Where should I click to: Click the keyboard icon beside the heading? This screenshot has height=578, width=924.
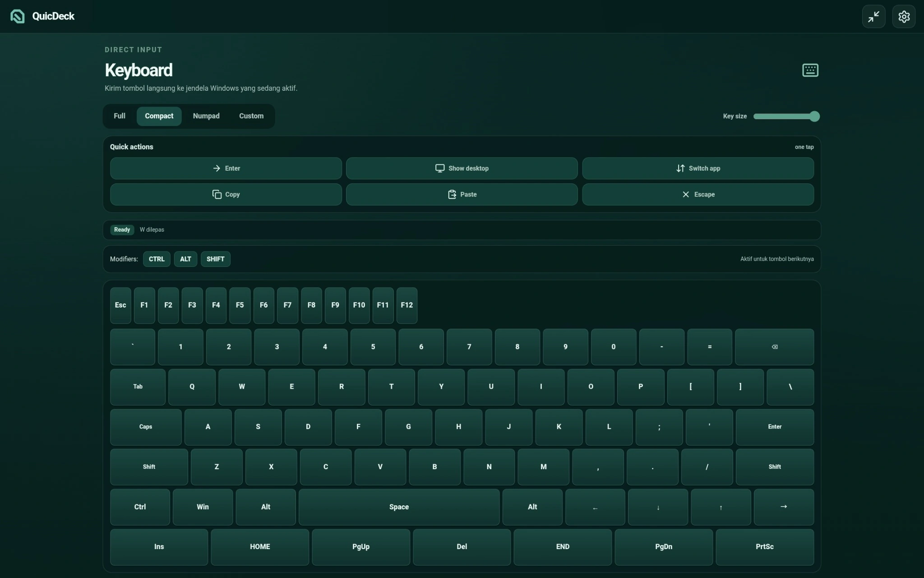(x=810, y=70)
